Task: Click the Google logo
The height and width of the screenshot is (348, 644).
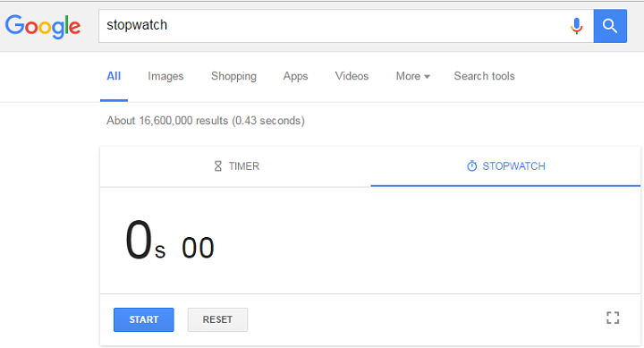Action: coord(43,26)
